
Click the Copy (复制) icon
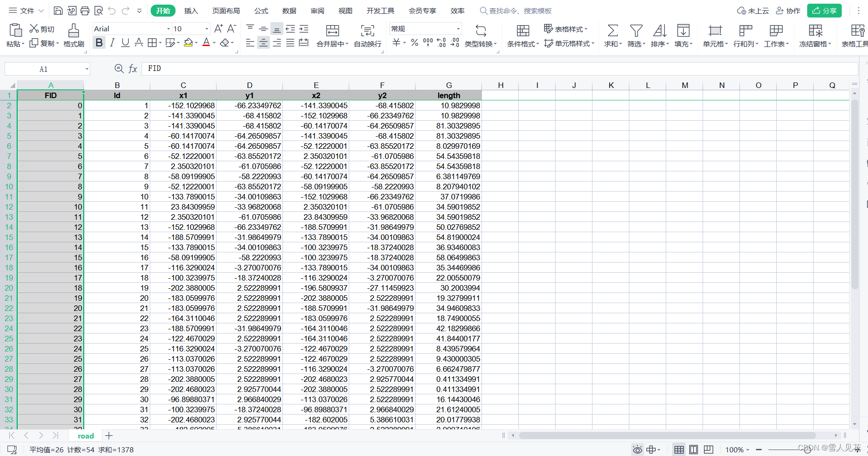click(34, 43)
